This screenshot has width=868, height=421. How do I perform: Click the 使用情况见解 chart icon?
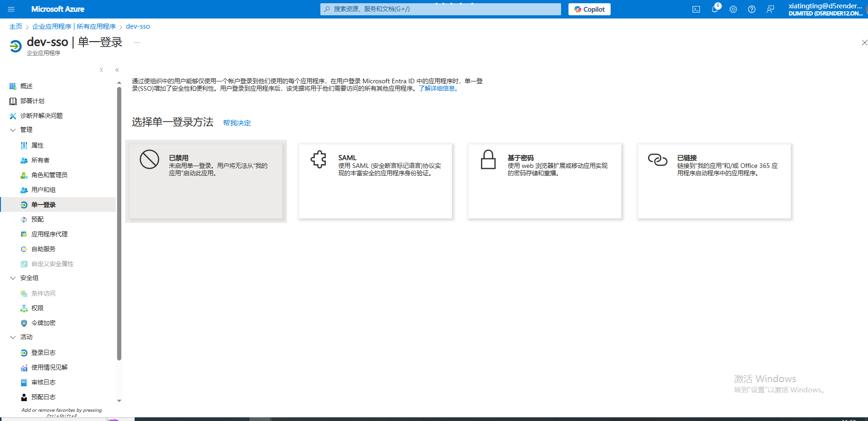(24, 368)
